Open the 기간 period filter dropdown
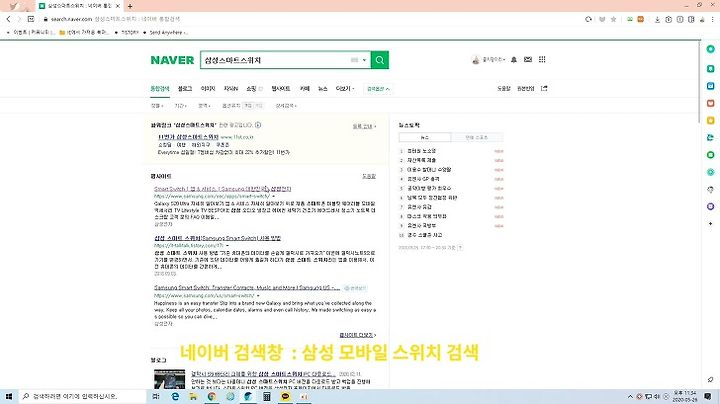The height and width of the screenshot is (404, 720). click(180, 106)
